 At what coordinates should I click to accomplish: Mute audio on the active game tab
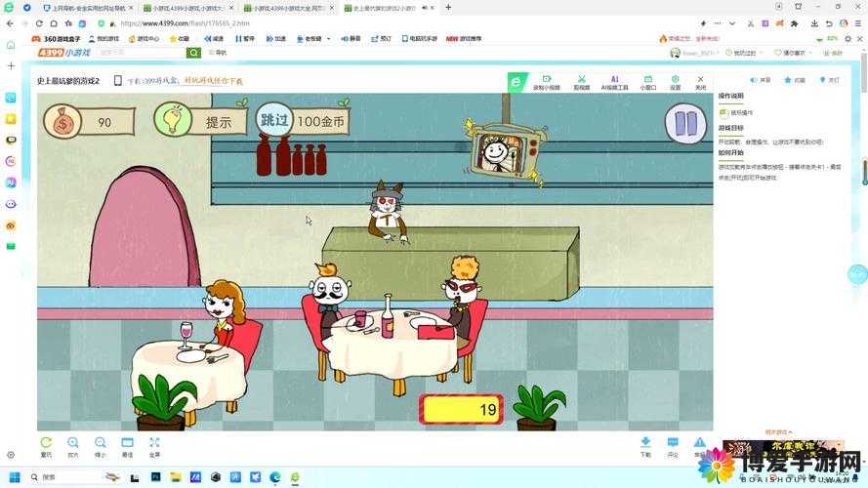coord(425,8)
